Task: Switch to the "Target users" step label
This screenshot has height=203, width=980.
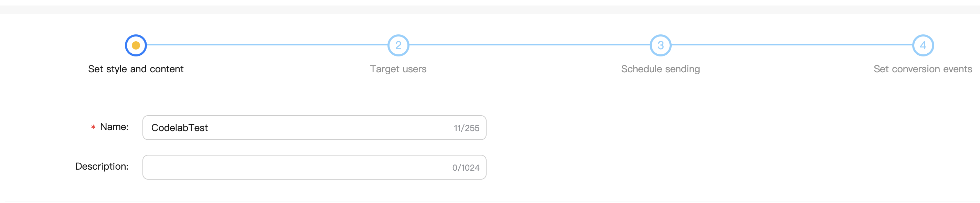Action: [x=398, y=69]
